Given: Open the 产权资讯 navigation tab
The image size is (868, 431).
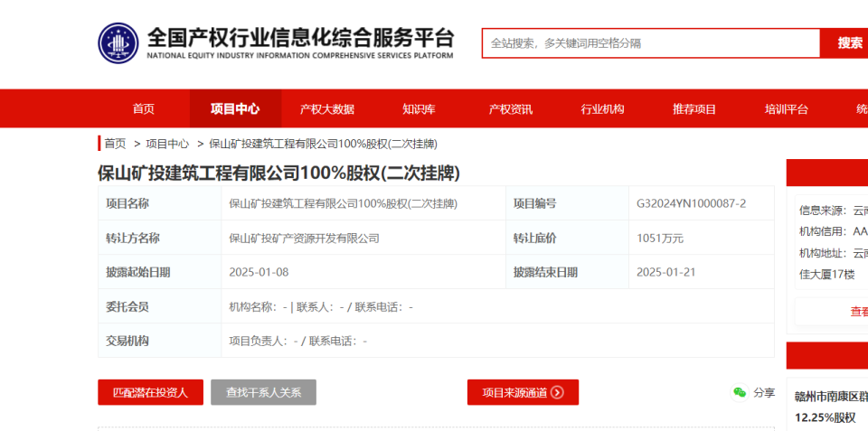Looking at the screenshot, I should tap(510, 109).
